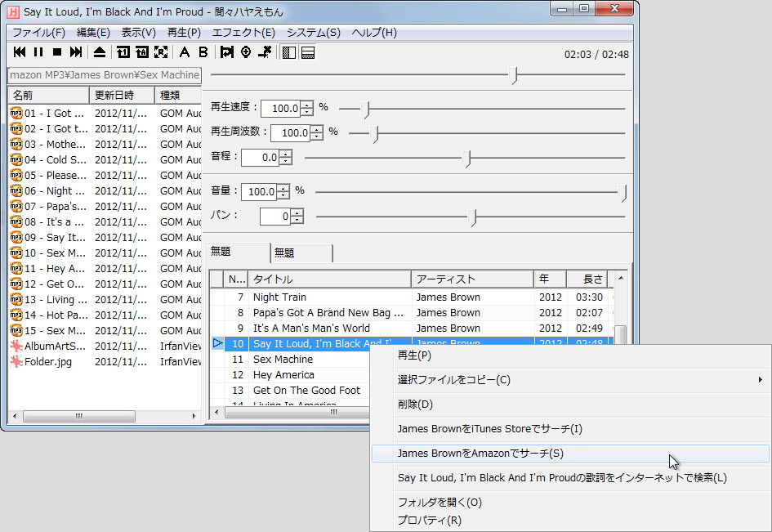Adjust the 再生周波数 slider thumb
The width and height of the screenshot is (772, 532).
375,134
